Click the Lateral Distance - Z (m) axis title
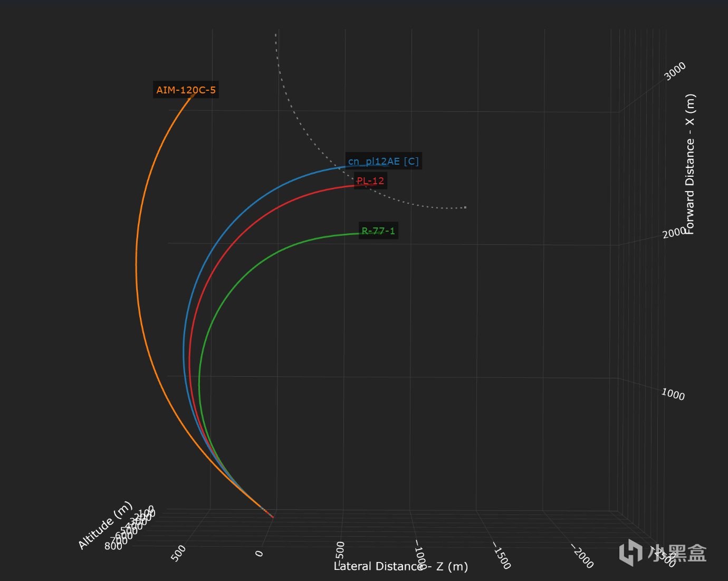The width and height of the screenshot is (728, 581). click(x=401, y=566)
